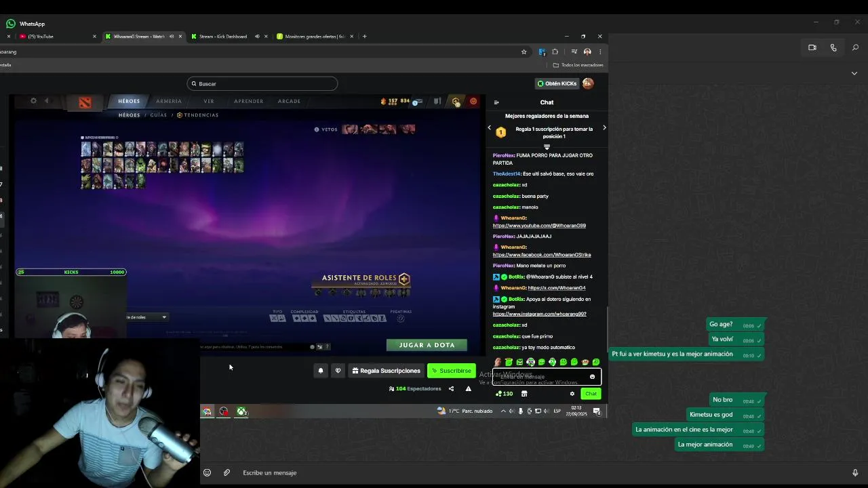Open the browser media control icon
868x488 pixels.
(x=574, y=52)
